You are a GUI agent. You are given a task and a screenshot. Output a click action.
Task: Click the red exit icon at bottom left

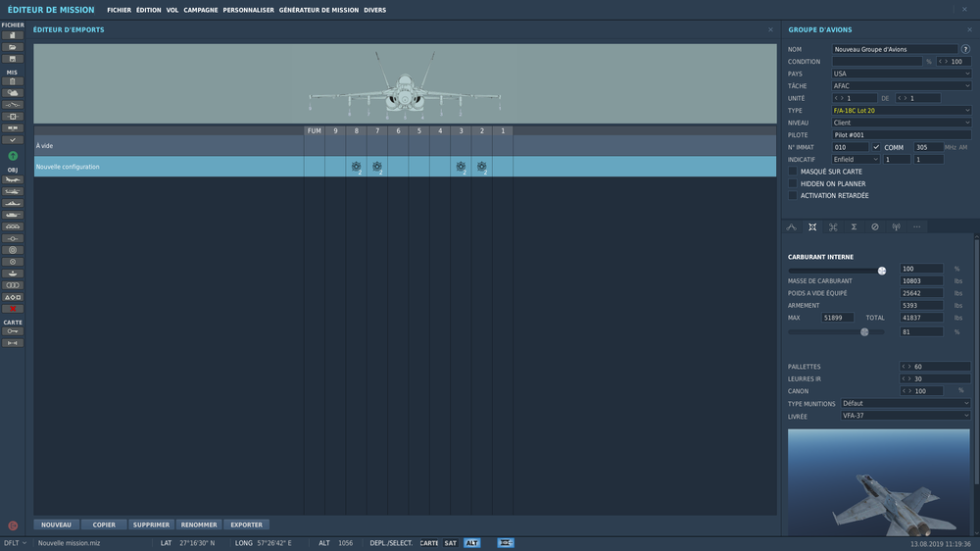(x=13, y=526)
